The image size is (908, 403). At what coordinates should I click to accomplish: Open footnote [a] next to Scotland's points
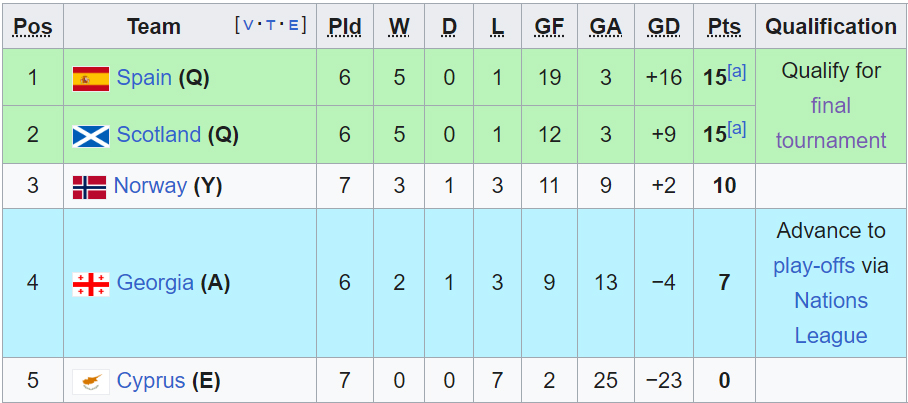pos(737,130)
